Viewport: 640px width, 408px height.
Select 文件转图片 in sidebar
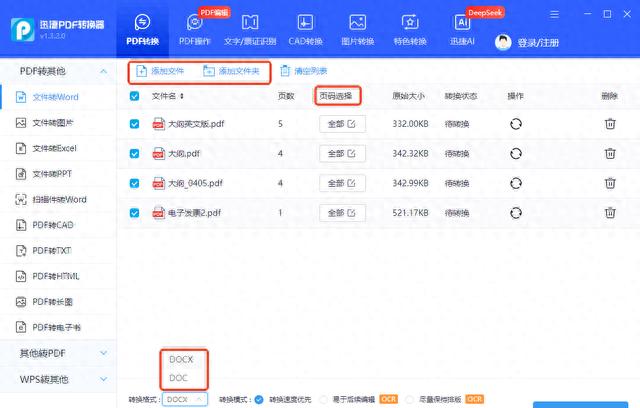tap(58, 122)
